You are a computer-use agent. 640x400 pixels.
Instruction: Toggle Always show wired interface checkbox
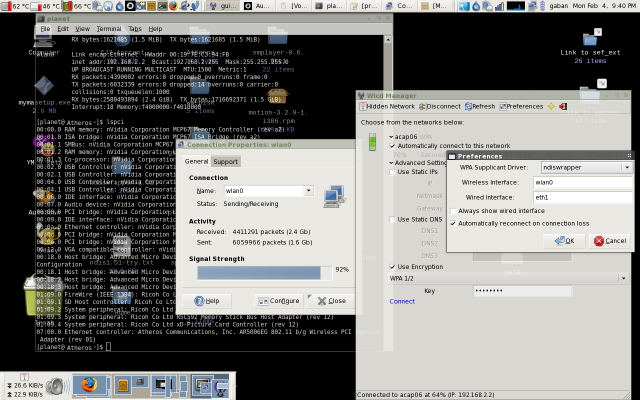pyautogui.click(x=453, y=211)
